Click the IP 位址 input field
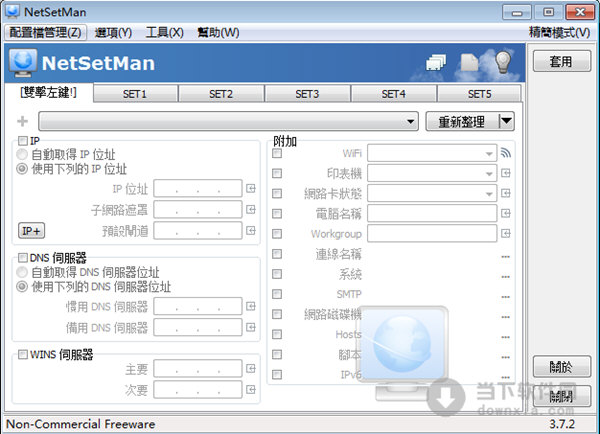This screenshot has height=434, width=600. (198, 188)
